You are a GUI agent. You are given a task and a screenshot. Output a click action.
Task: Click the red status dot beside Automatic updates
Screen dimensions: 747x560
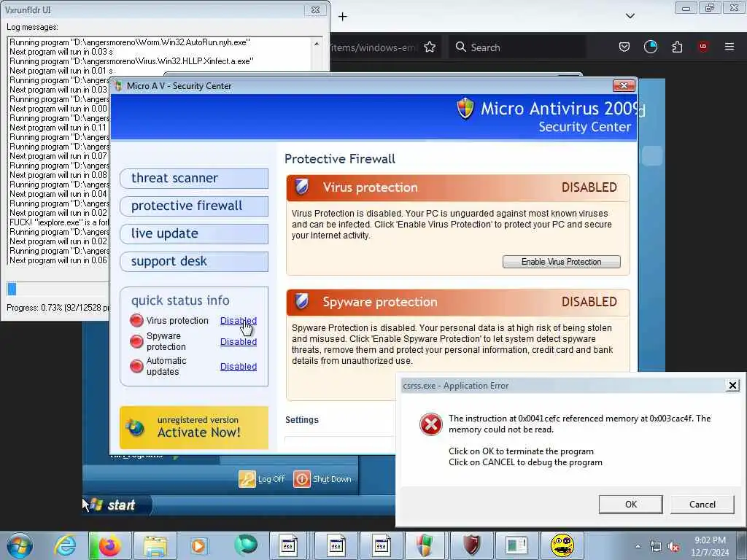(x=136, y=366)
